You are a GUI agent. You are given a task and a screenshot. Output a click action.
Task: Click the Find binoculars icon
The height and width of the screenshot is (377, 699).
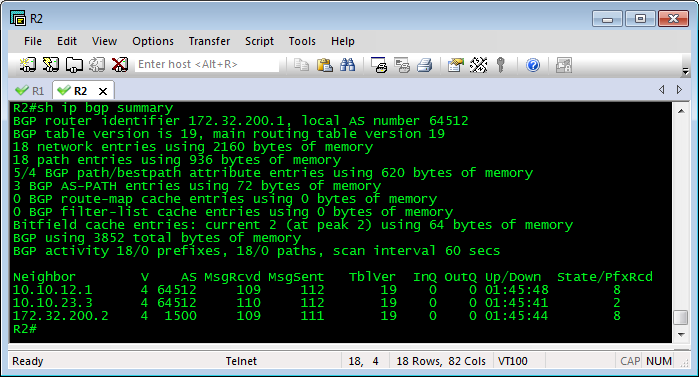tap(348, 65)
